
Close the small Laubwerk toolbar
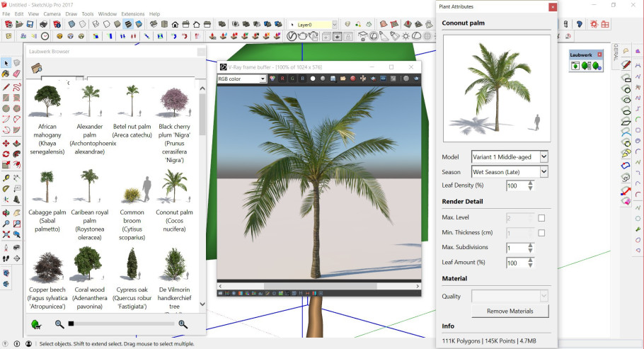(x=599, y=55)
